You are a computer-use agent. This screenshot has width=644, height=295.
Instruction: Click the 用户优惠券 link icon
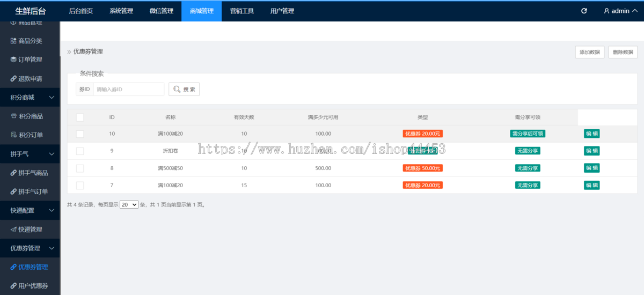point(13,286)
